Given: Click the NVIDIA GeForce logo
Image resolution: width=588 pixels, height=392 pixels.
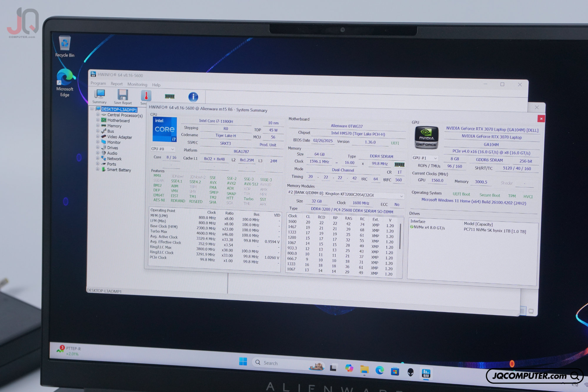Looking at the screenshot, I should [x=426, y=138].
